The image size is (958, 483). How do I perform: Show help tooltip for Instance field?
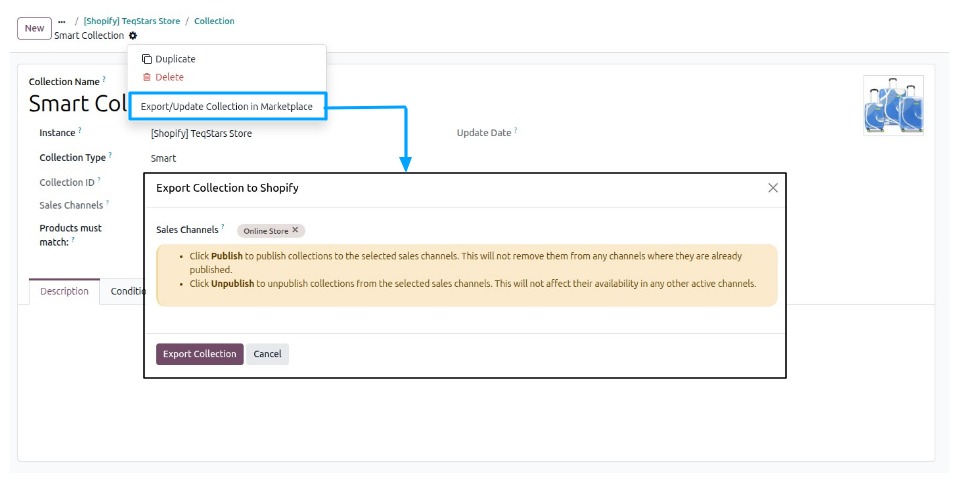79,130
